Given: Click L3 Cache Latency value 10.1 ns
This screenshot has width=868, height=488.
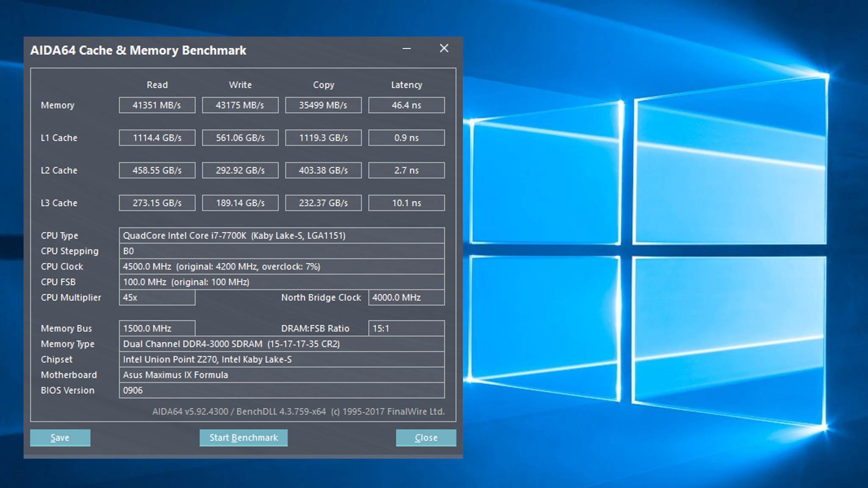Looking at the screenshot, I should coord(406,203).
